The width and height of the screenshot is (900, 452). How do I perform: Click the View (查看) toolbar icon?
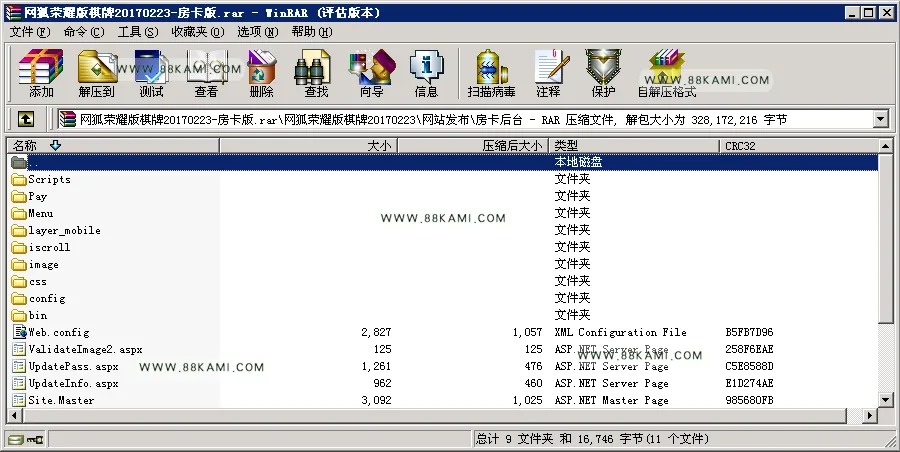coord(206,73)
